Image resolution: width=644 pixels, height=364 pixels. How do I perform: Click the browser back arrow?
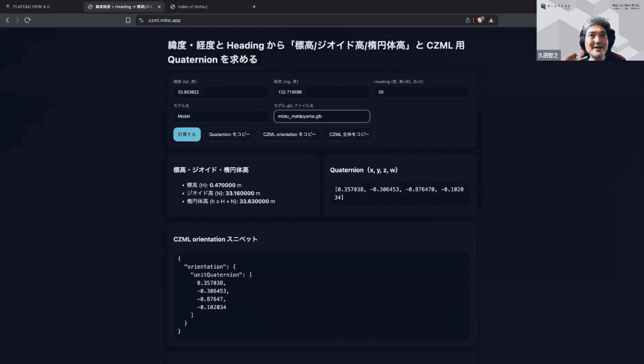tap(7, 20)
